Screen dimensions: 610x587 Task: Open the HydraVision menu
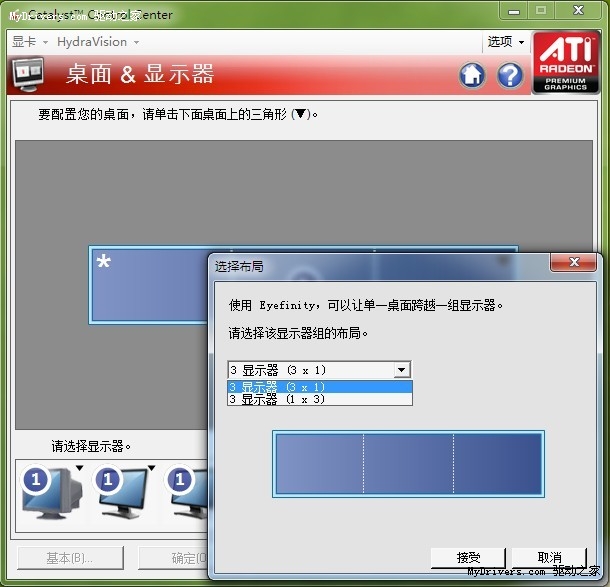point(98,42)
